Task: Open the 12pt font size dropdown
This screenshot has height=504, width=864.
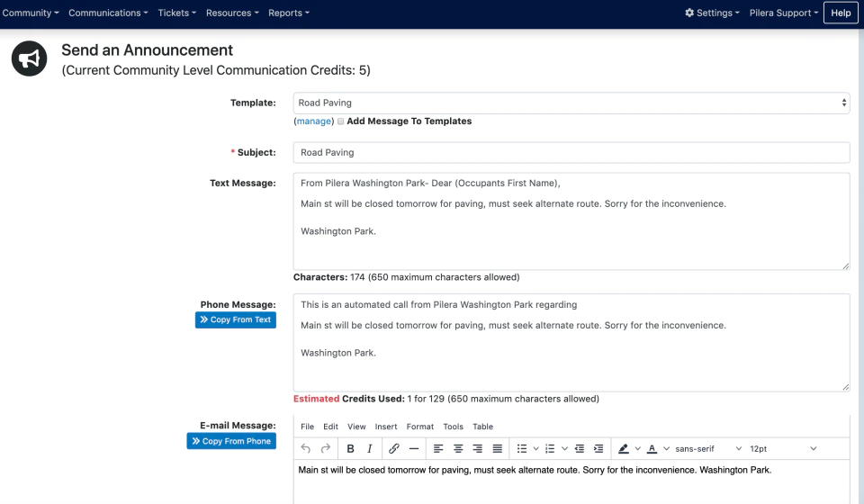Action: pyautogui.click(x=783, y=449)
